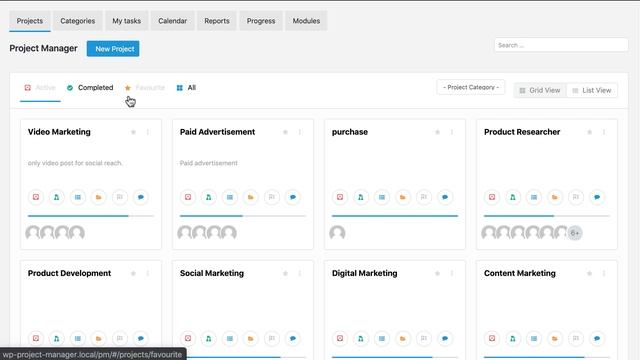The width and height of the screenshot is (640, 360).
Task: Open the Modules tab
Action: 306,21
